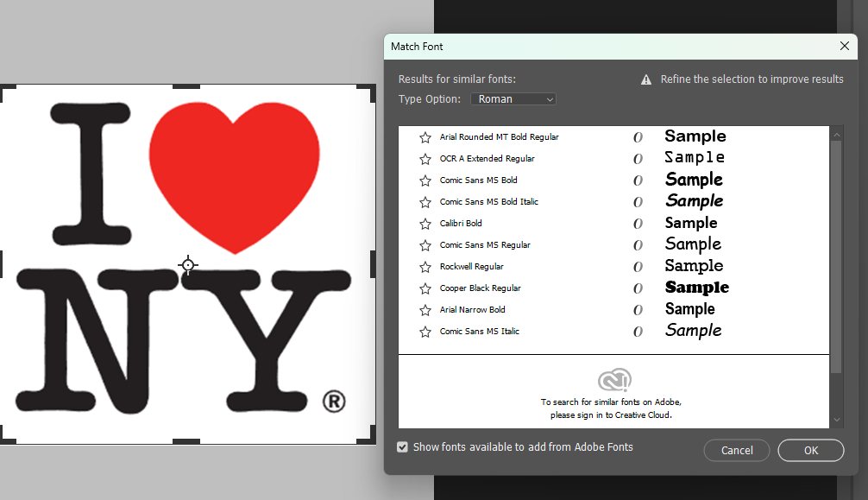Select Arial Rounded MT Bold Regular font name

pyautogui.click(x=500, y=137)
